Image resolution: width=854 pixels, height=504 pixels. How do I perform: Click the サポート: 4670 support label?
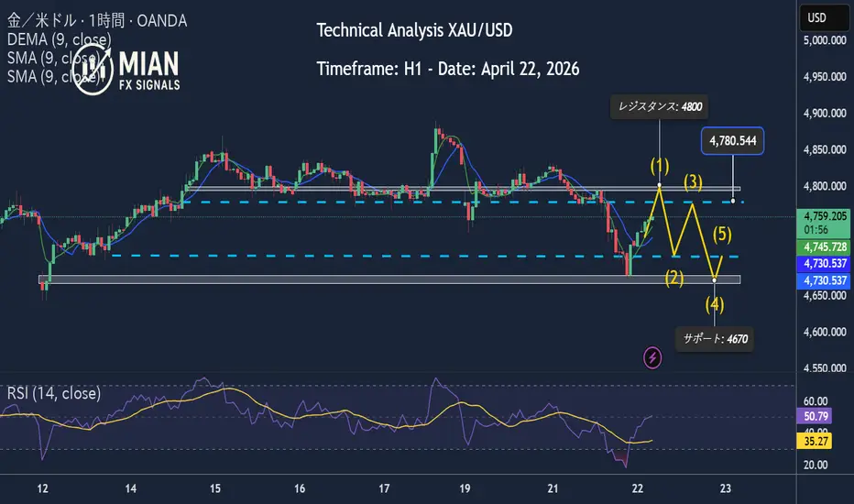tap(715, 339)
